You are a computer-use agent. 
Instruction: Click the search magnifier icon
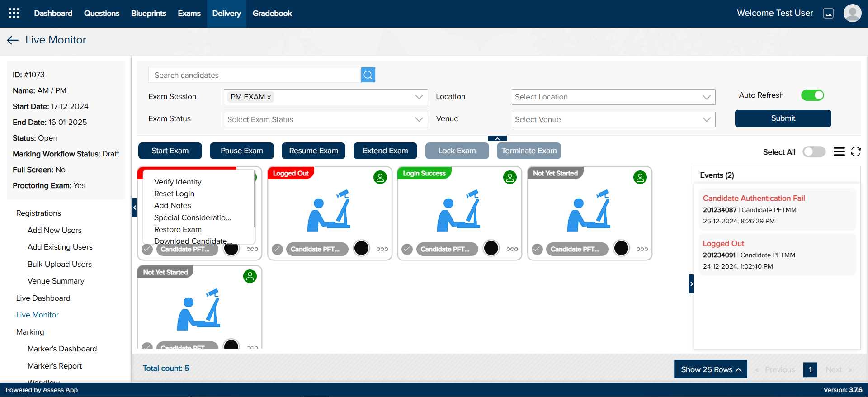pos(368,75)
